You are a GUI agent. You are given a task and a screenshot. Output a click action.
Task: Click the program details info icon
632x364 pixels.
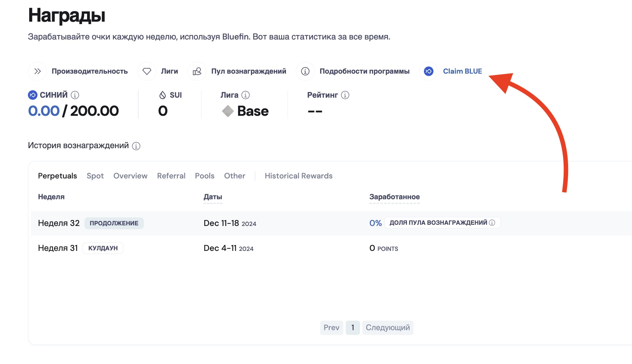click(x=305, y=71)
